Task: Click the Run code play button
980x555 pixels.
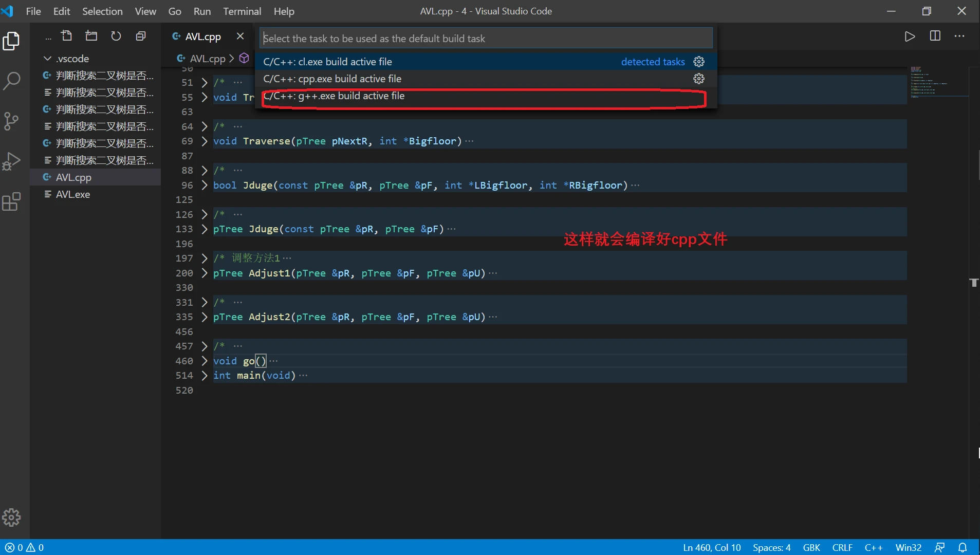Action: (910, 36)
